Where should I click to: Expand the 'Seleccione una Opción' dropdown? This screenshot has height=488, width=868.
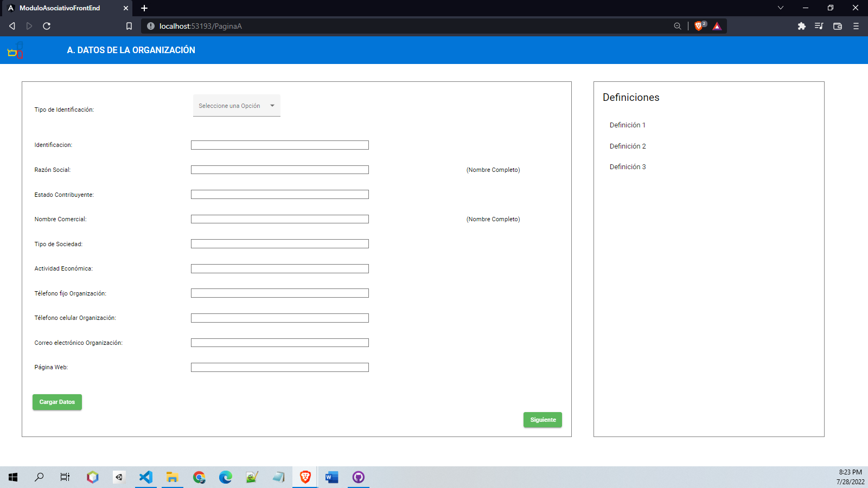(x=237, y=106)
